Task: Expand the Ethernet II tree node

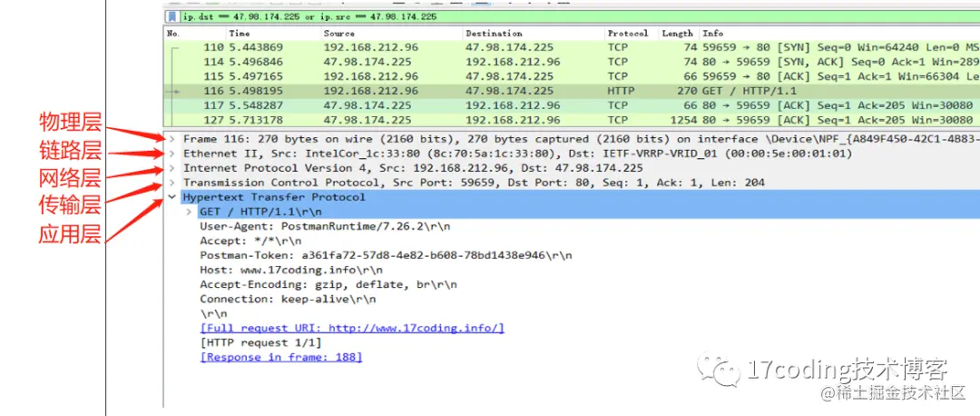Action: point(171,154)
